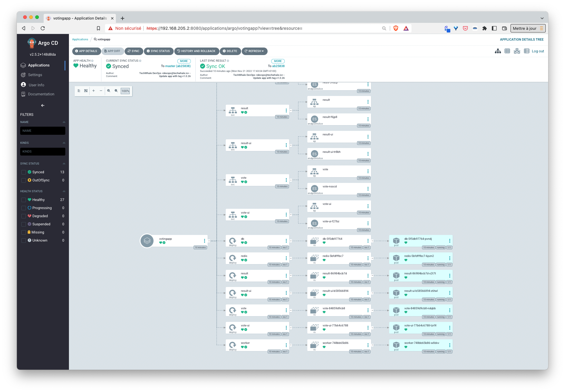
Task: Click the redis deploy icon
Action: point(233,258)
